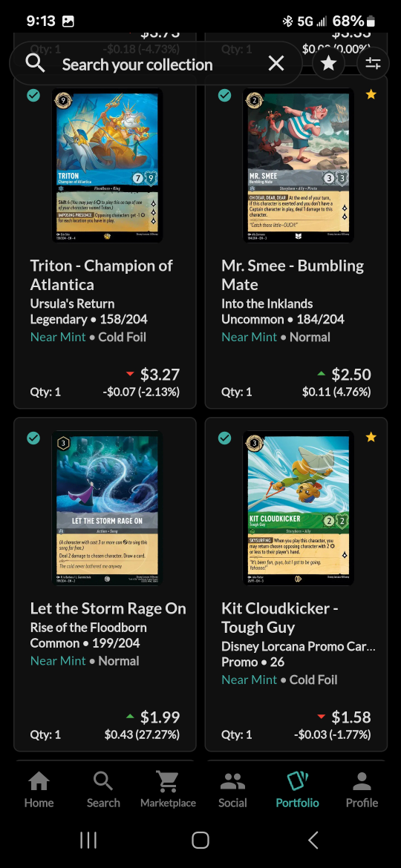Toggle star on Kit Cloudkicker card
Viewport: 401px width, 868px height.
pos(371,438)
